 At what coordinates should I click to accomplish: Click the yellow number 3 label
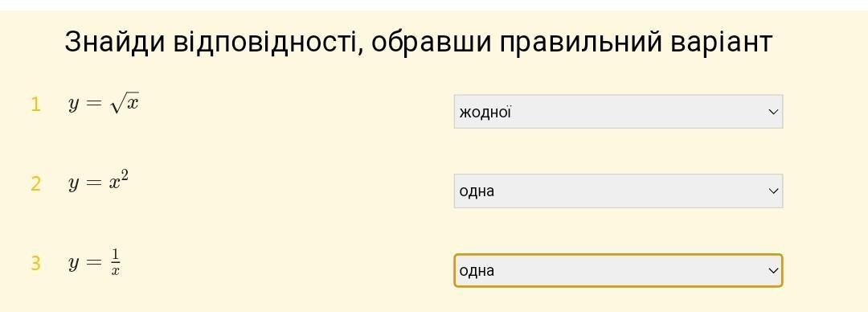[35, 263]
